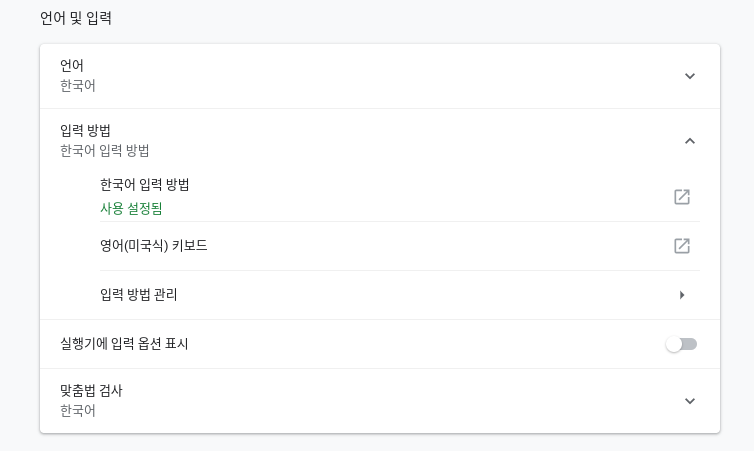
Task: Click the 입력 방법 header label
Action: 85,130
